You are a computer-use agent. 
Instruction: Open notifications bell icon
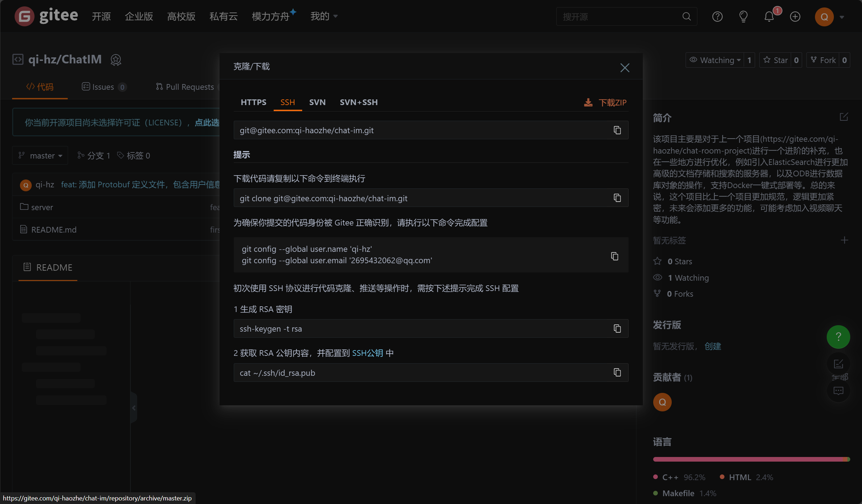[769, 16]
